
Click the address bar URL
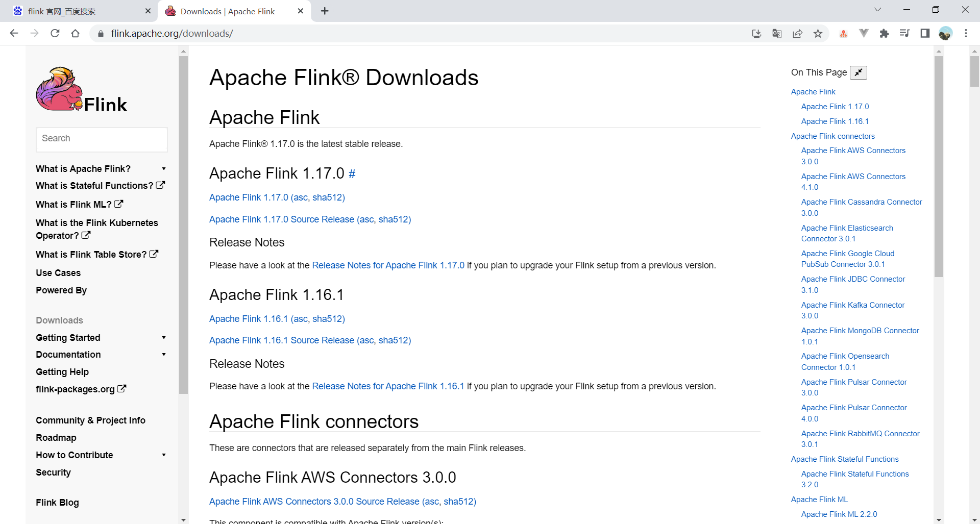tap(172, 34)
